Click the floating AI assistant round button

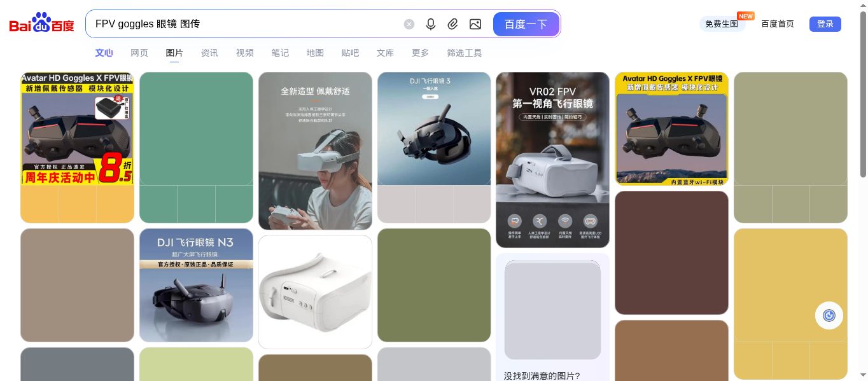click(829, 315)
